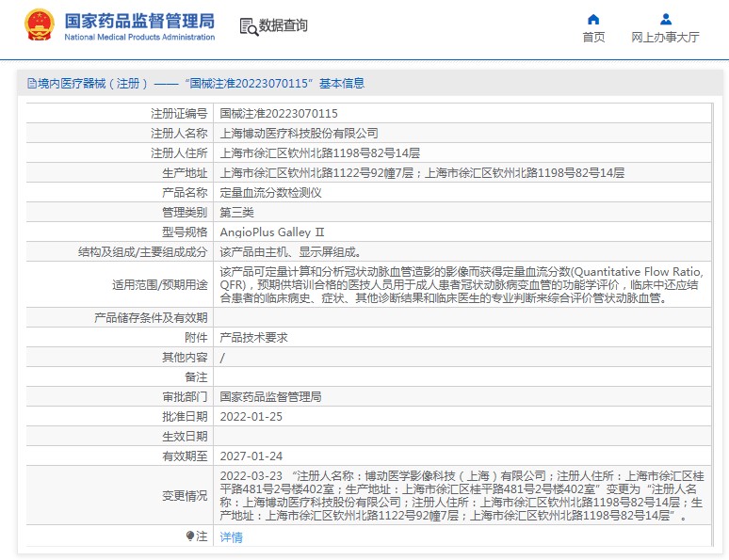
Task: Select text 该产品由主机、显示屏组成。
Action: click(x=291, y=252)
